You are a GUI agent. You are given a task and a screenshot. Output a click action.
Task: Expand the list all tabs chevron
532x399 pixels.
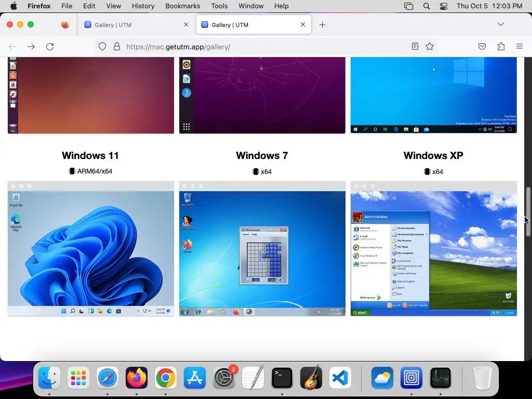(x=501, y=24)
